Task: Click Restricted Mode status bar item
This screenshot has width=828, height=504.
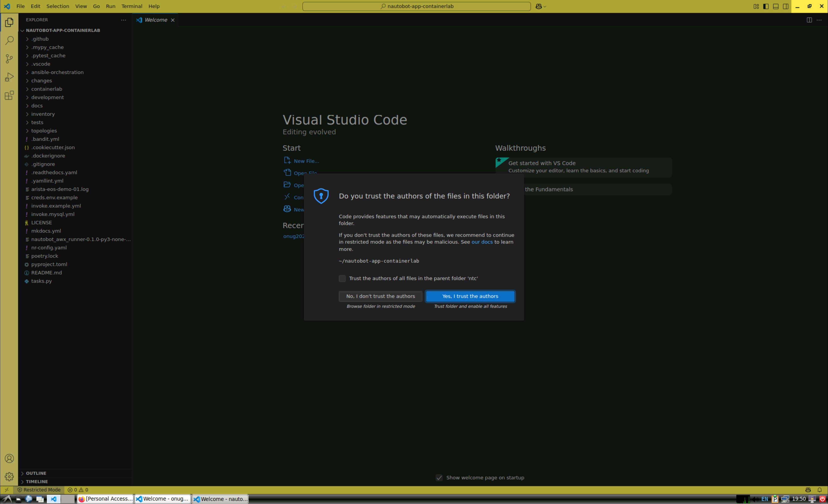Action: tap(39, 490)
